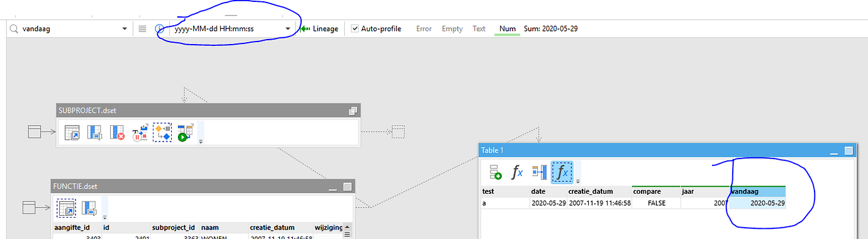Click the first fx formula icon in Table 1

(517, 172)
